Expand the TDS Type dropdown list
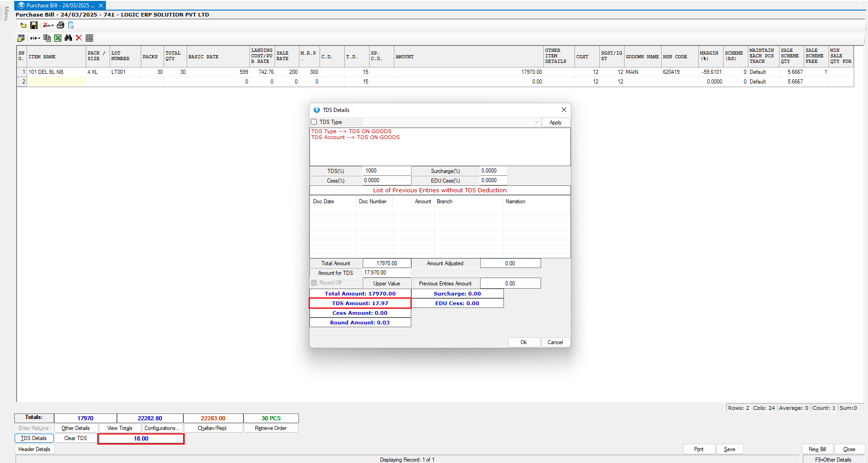The image size is (868, 463). point(536,122)
